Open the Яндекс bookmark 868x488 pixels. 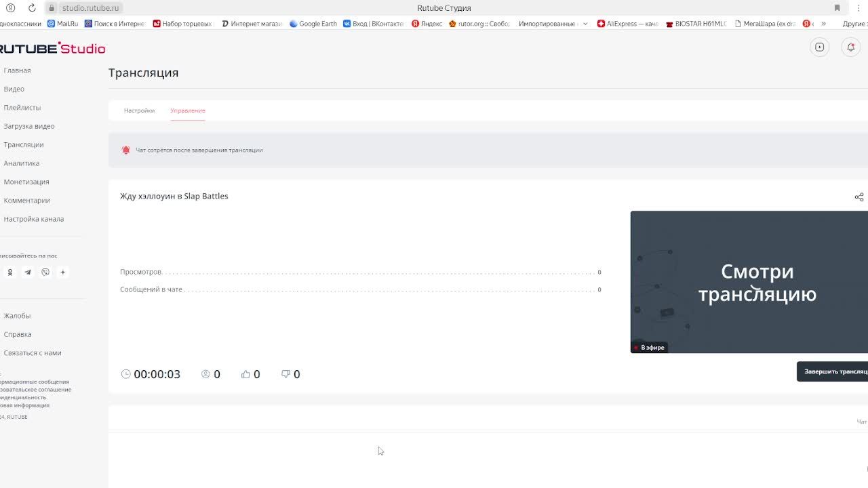[x=427, y=24]
